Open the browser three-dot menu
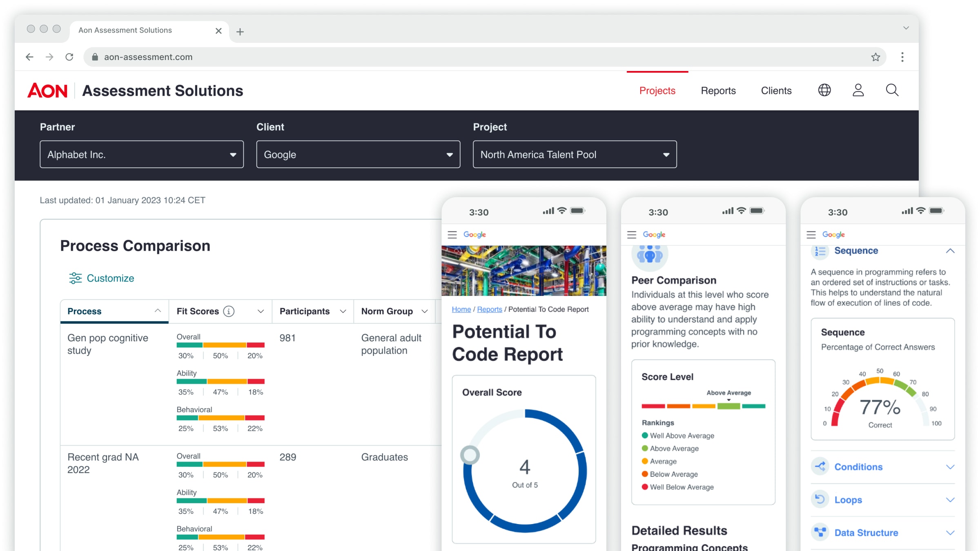The height and width of the screenshot is (551, 980). [902, 57]
